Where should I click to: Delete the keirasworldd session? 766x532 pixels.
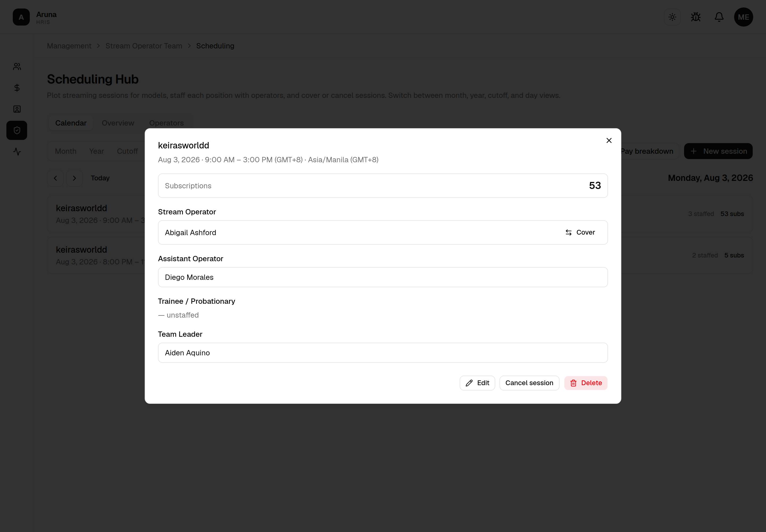pos(586,383)
